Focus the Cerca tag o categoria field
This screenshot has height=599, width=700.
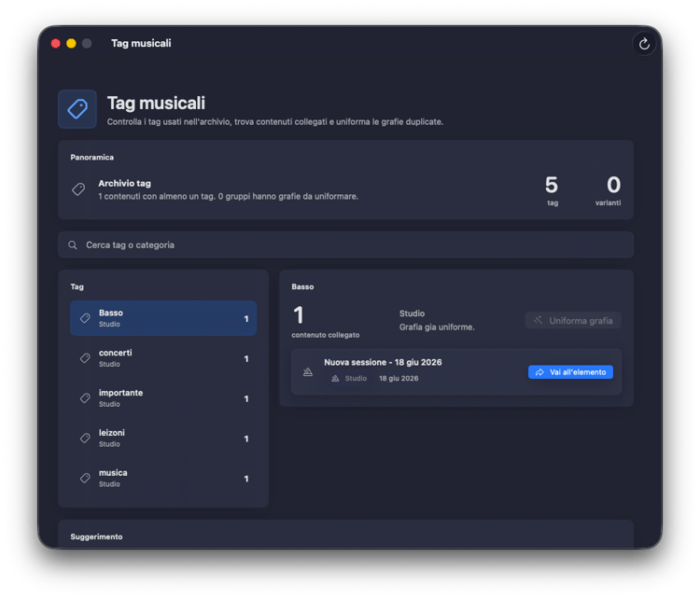click(345, 244)
